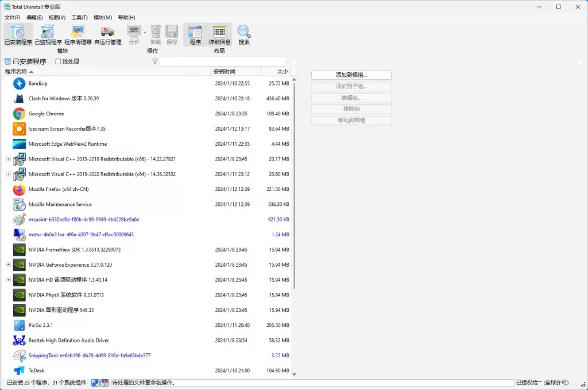588x390 pixels.
Task: Select the ToDesk icon
Action: point(19,370)
